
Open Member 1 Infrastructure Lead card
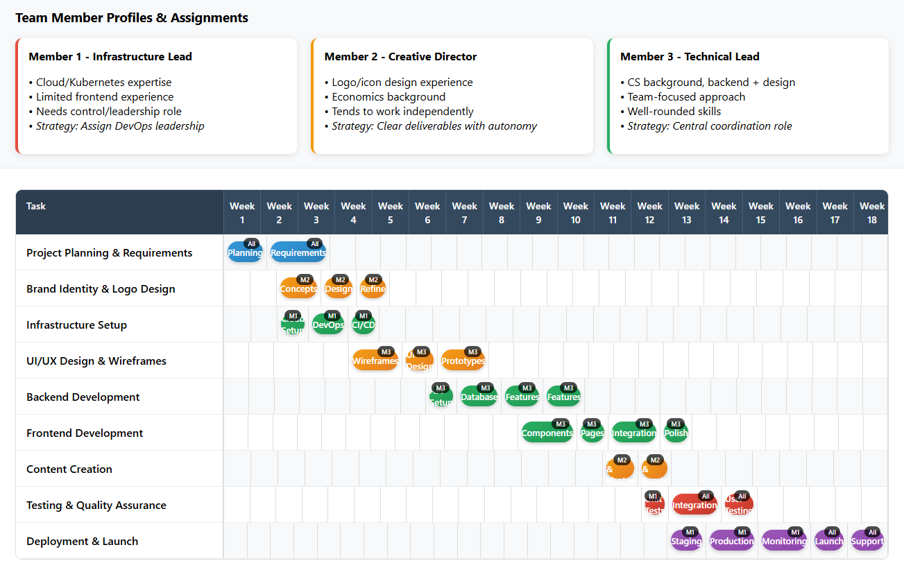click(156, 96)
